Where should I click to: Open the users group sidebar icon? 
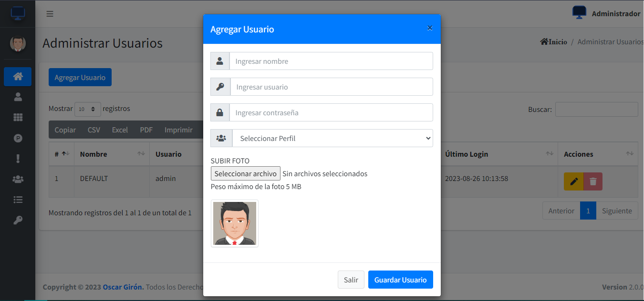[x=18, y=179]
